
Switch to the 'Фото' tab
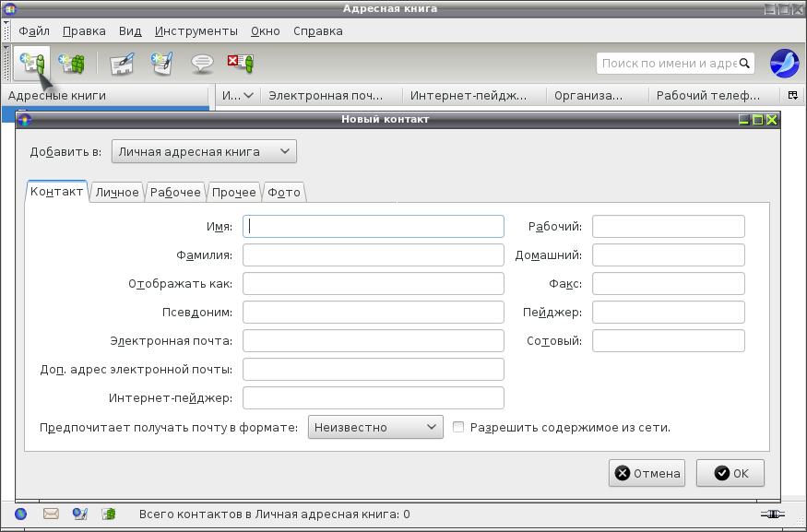click(283, 192)
